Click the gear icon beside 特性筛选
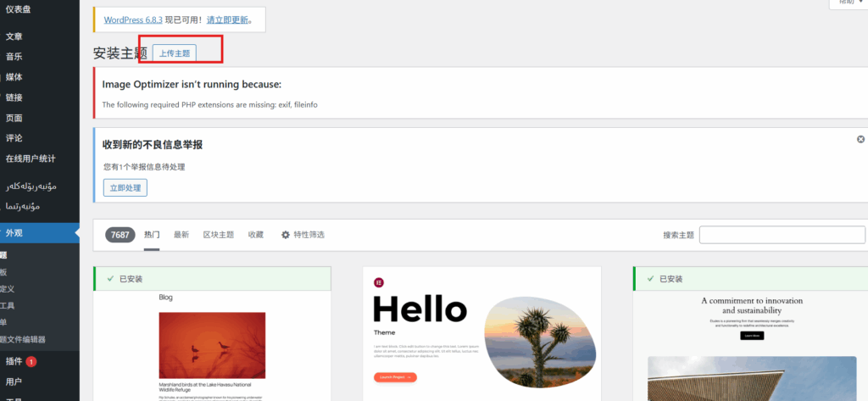 click(286, 235)
